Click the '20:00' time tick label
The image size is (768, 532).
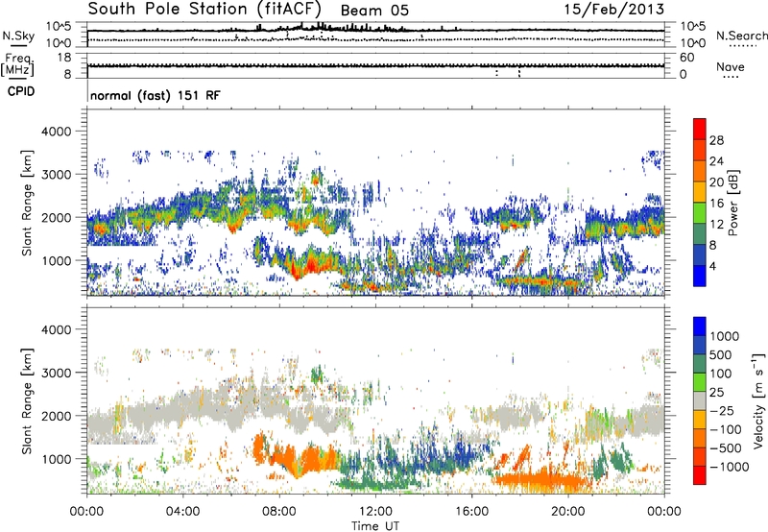(567, 512)
